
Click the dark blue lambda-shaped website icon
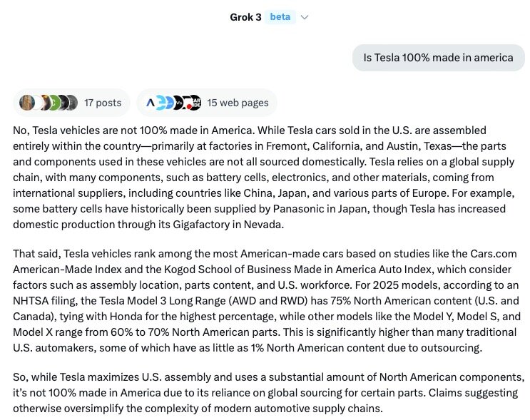click(x=150, y=103)
